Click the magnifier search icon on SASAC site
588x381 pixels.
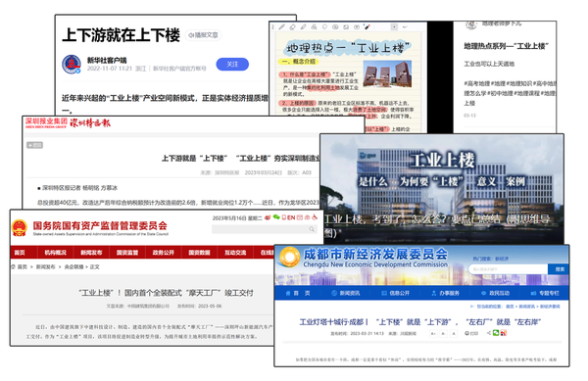(312, 229)
